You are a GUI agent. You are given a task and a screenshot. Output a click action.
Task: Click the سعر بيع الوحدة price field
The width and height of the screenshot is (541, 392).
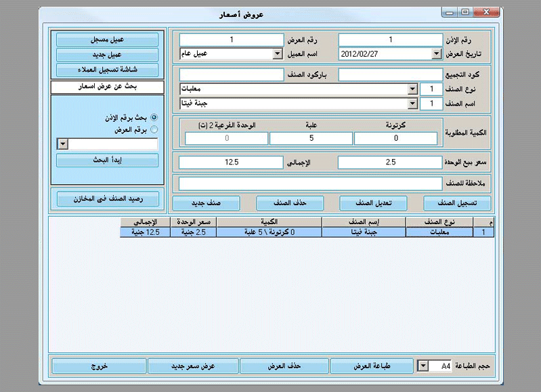click(390, 162)
